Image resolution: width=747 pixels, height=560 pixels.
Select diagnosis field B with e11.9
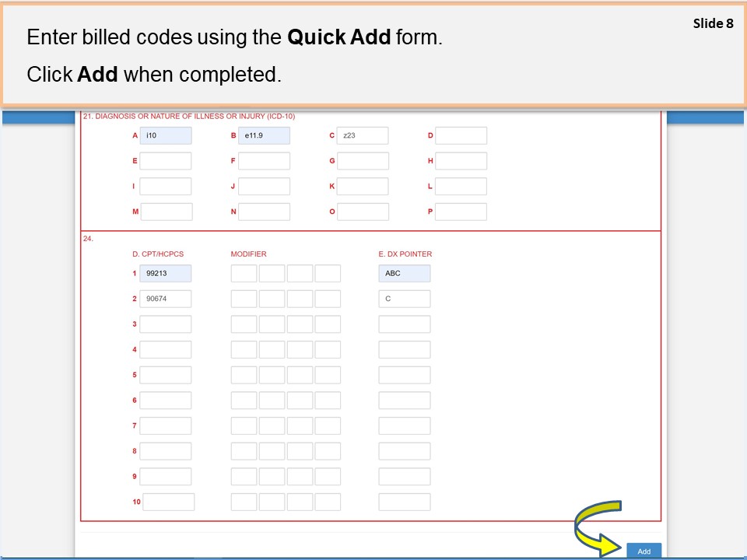click(x=264, y=136)
